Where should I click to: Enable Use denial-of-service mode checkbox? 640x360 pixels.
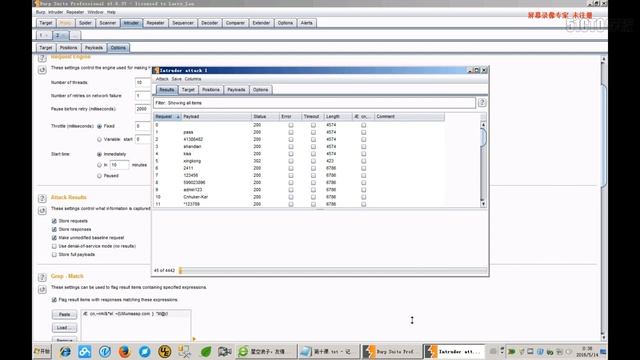pos(54,246)
